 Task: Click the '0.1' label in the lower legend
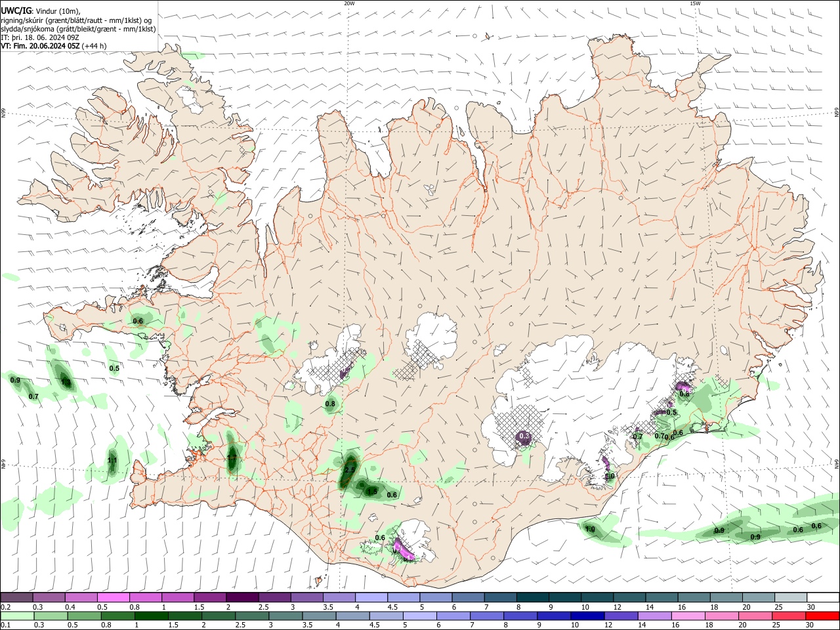point(5,625)
